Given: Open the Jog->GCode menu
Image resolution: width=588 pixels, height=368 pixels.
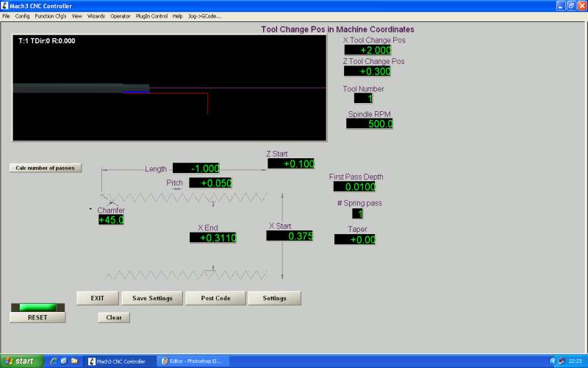Looking at the screenshot, I should pyautogui.click(x=205, y=16).
